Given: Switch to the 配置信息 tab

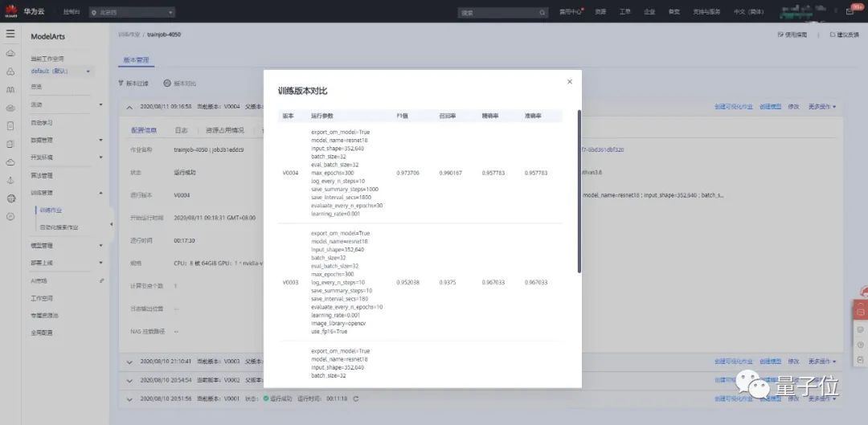Looking at the screenshot, I should click(144, 131).
